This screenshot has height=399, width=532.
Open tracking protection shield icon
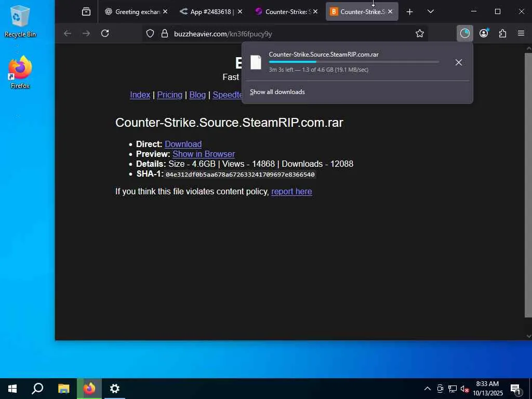[x=150, y=34]
